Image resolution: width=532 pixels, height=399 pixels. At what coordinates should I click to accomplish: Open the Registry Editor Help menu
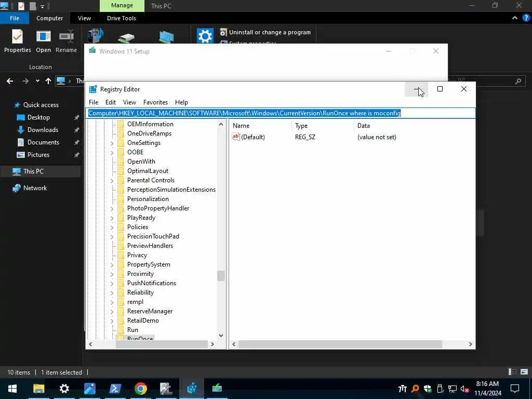point(181,102)
